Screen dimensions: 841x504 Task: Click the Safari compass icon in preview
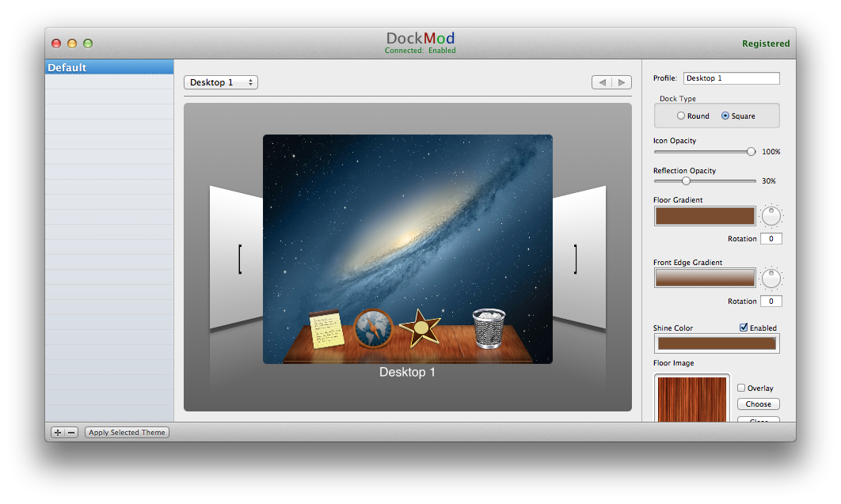(x=373, y=328)
